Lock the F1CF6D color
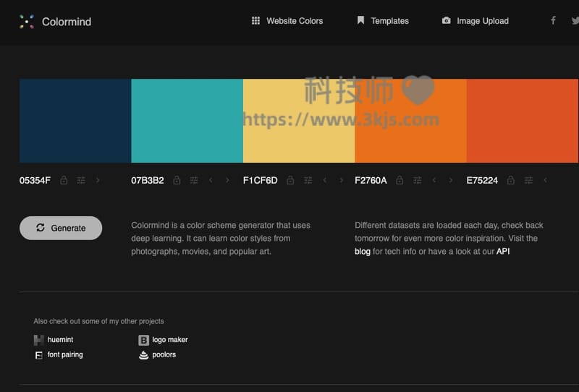The width and height of the screenshot is (579, 392). coord(290,180)
